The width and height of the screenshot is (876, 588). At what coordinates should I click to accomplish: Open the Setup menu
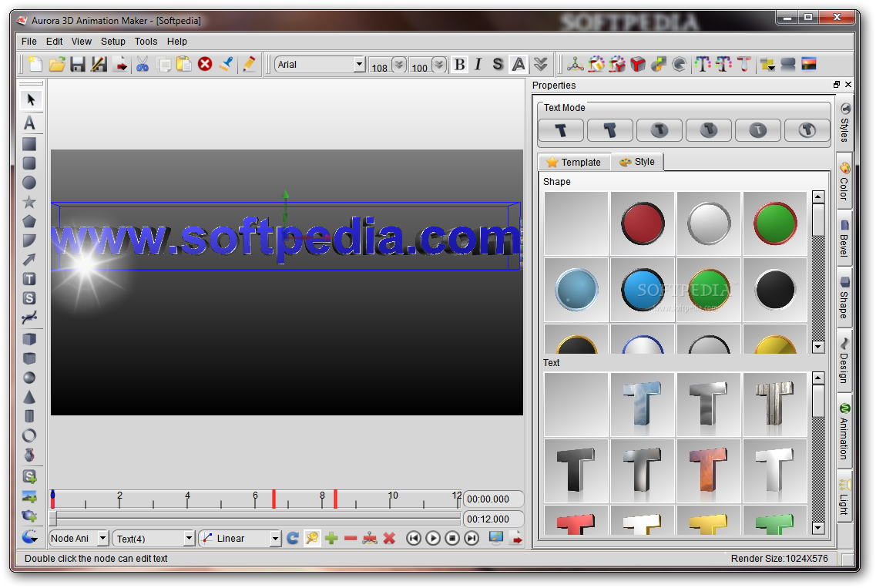coord(112,42)
